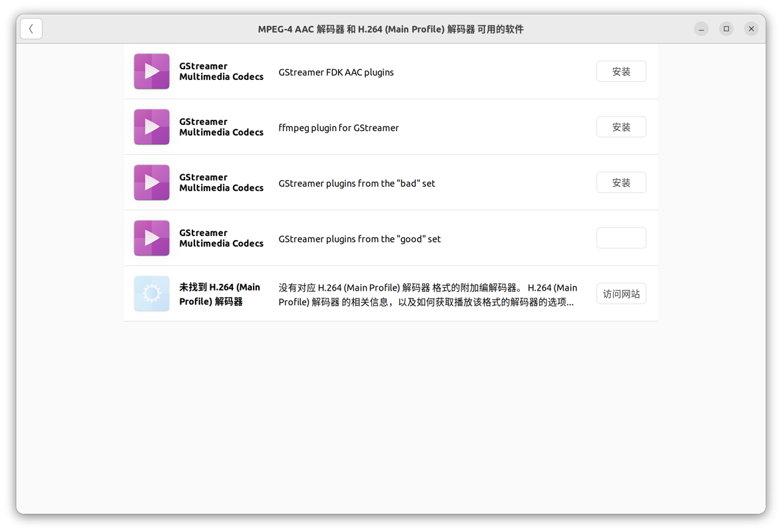
Task: Click 访问网站 for H.264 decoder info
Action: pyautogui.click(x=622, y=294)
